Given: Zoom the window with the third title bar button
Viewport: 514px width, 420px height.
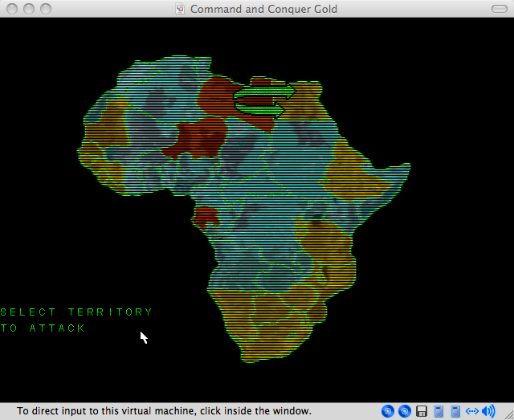Looking at the screenshot, I should pos(46,9).
